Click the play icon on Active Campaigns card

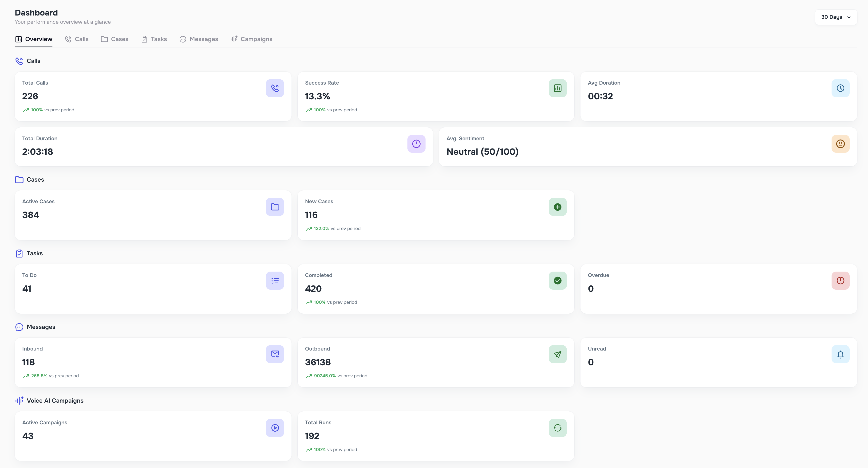(275, 428)
